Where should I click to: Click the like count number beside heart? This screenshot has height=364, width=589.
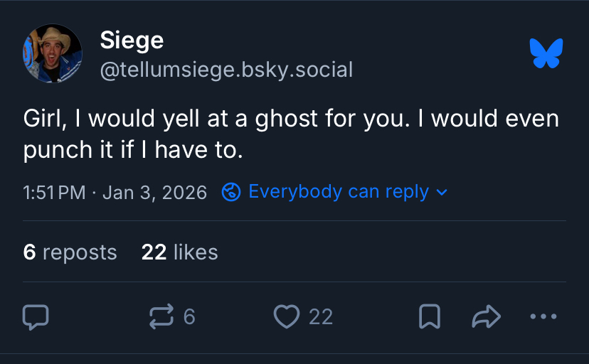(x=321, y=317)
